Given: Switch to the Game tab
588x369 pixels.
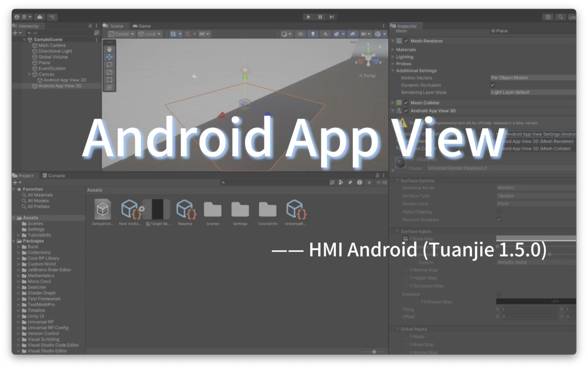Looking at the screenshot, I should [142, 26].
